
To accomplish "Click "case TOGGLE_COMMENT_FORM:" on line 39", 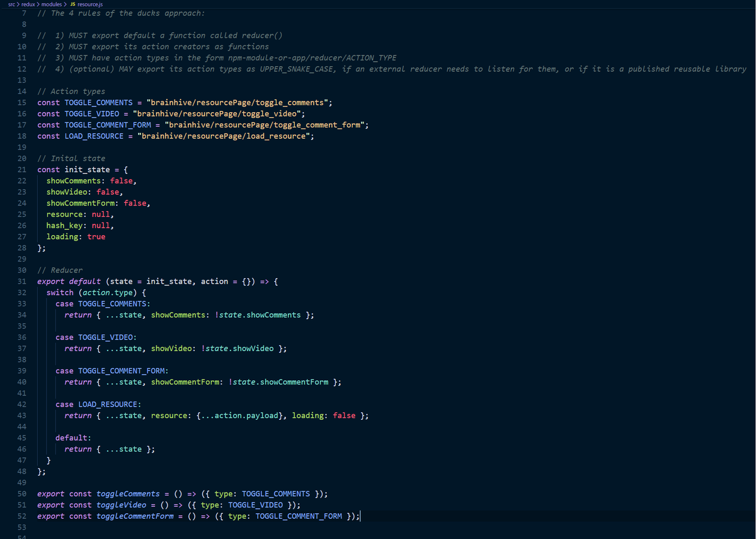I will coord(112,371).
